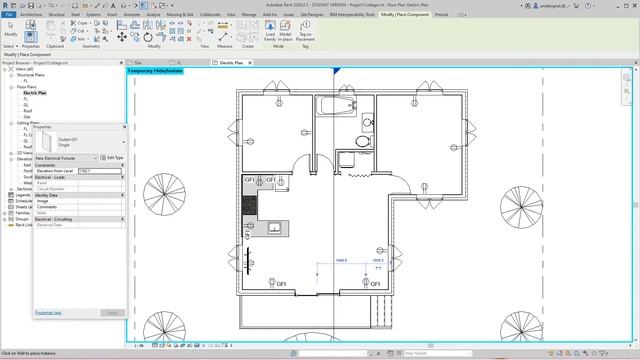Select the Legends node in Project Browser
This screenshot has height=360, width=640.
[x=23, y=195]
